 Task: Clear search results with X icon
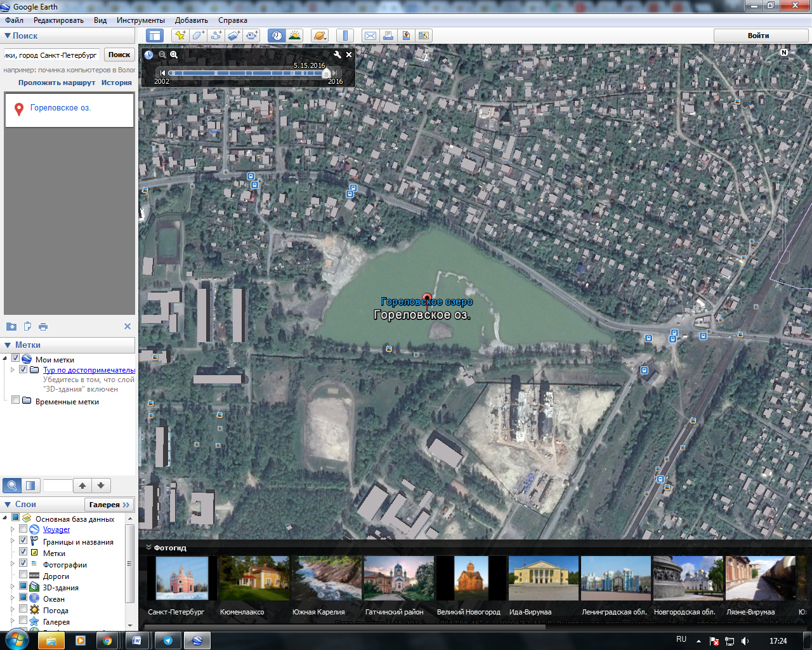pos(128,326)
